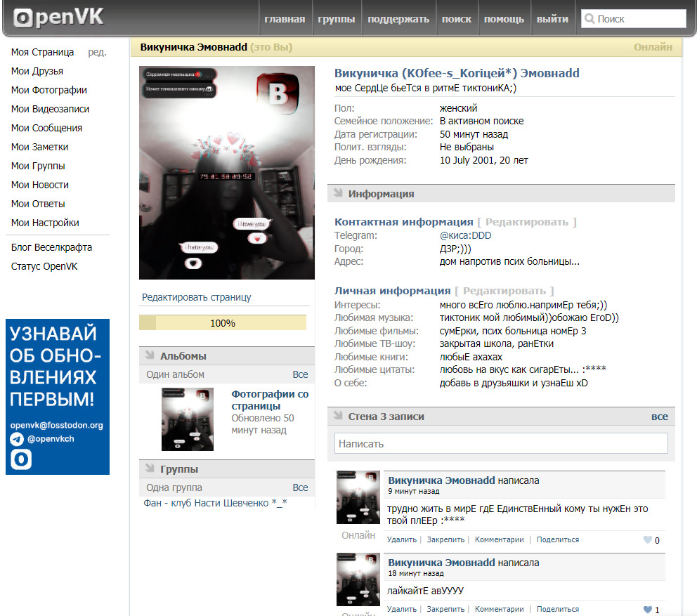Show all albums via Все

pyautogui.click(x=300, y=374)
